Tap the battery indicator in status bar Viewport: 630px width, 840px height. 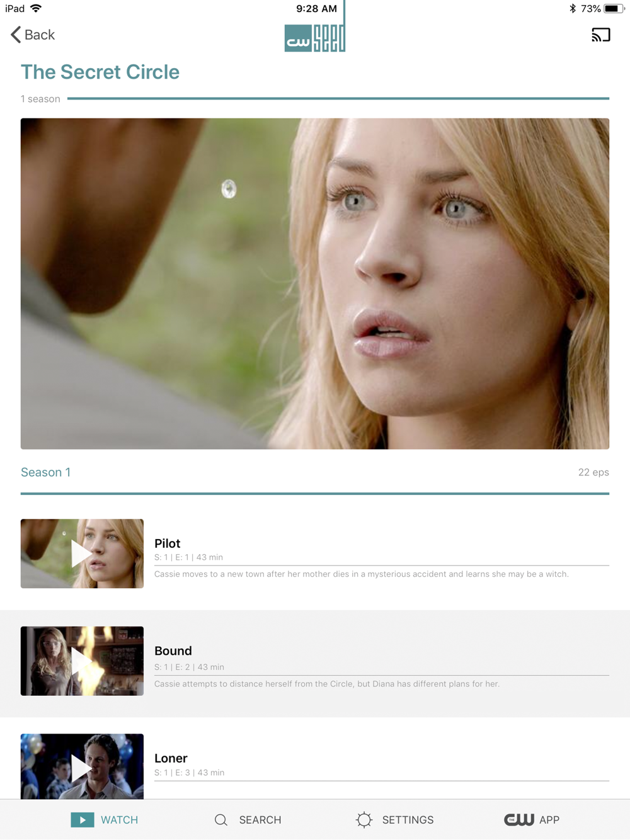coord(614,9)
